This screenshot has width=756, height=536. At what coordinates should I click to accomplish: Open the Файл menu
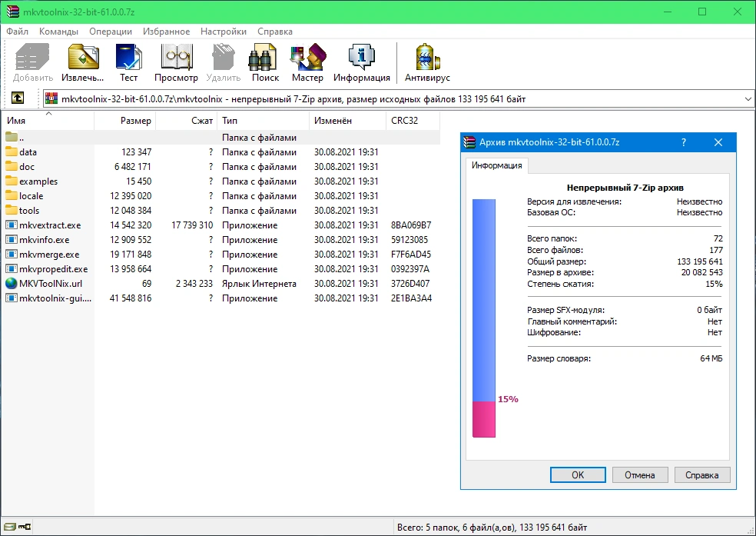click(x=18, y=32)
